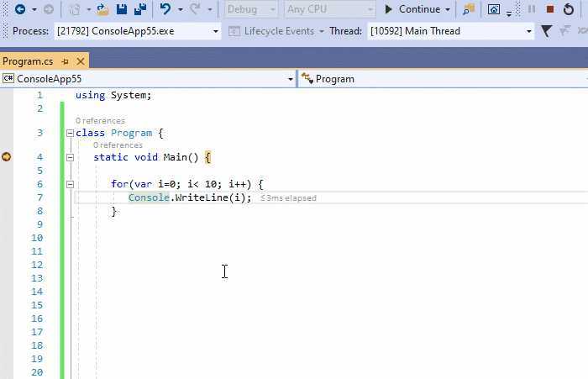Click the static void Main() text
This screenshot has height=379, width=588.
(x=146, y=157)
